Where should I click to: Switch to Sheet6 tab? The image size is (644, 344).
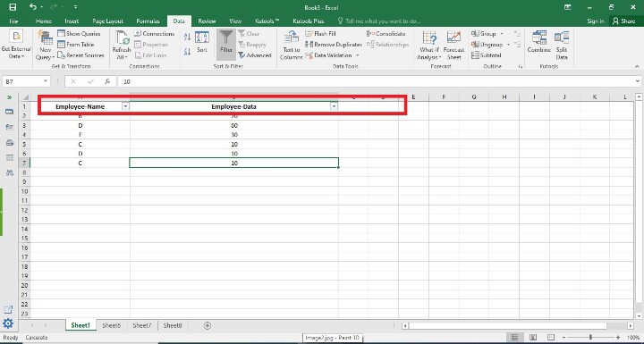[111, 325]
